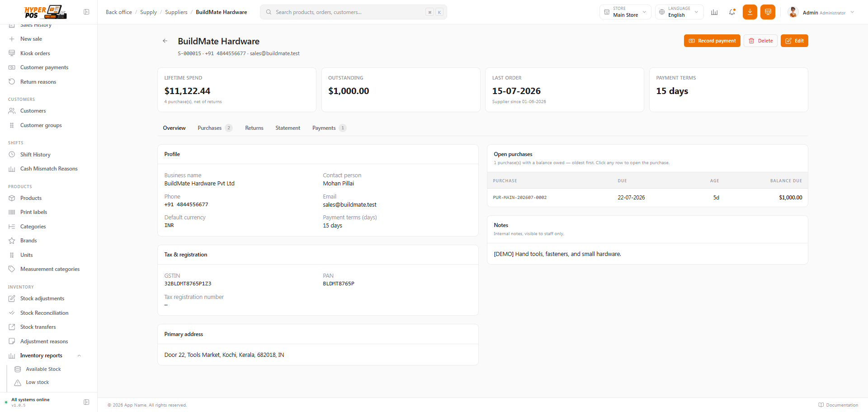
Task: Open Categories in sidebar
Action: [x=33, y=227]
